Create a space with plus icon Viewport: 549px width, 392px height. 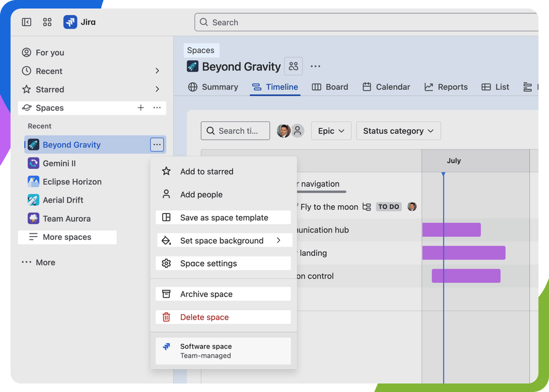coord(141,108)
